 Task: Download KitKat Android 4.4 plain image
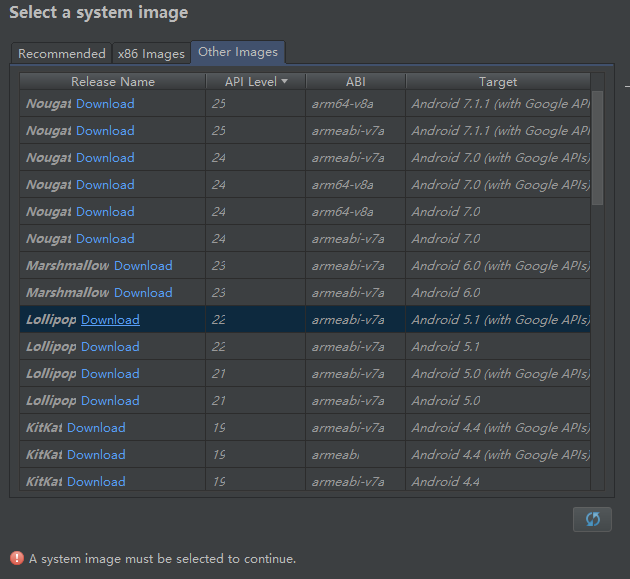[96, 481]
